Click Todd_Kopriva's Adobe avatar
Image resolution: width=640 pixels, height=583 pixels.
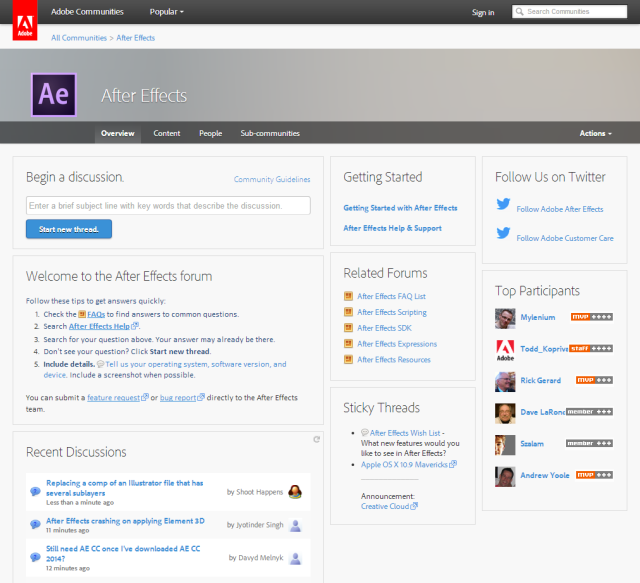(x=505, y=350)
